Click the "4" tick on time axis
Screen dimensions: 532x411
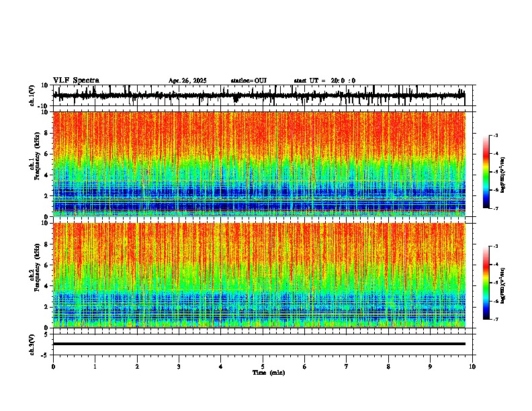point(221,367)
